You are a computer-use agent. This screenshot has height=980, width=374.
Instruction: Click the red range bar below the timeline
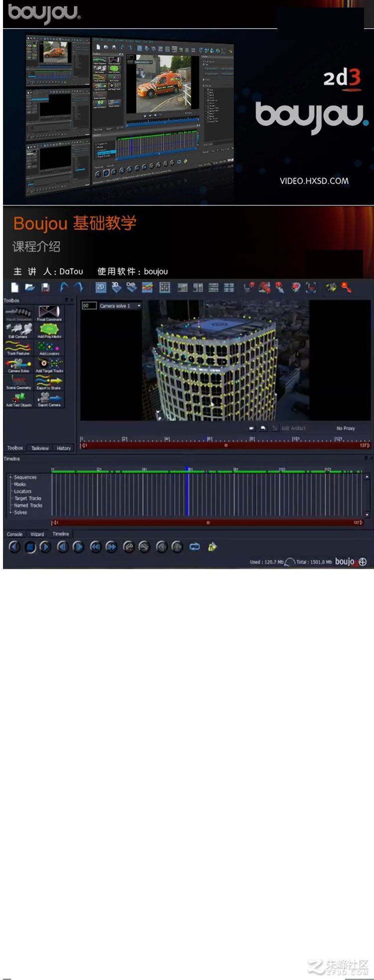pyautogui.click(x=207, y=523)
